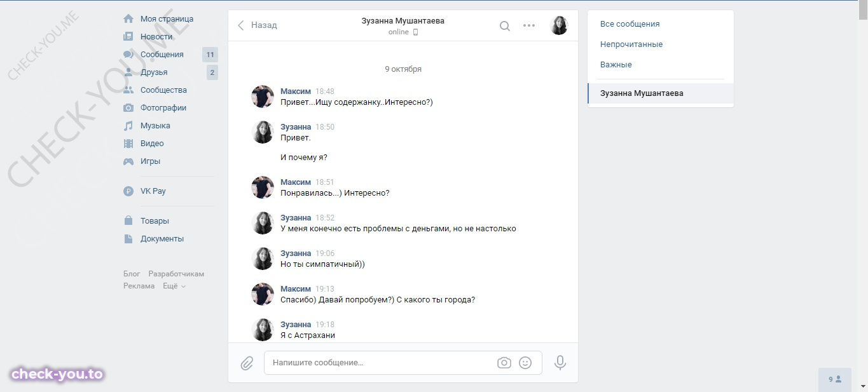The width and height of the screenshot is (868, 392).
Task: Open the Видео section
Action: pyautogui.click(x=152, y=144)
